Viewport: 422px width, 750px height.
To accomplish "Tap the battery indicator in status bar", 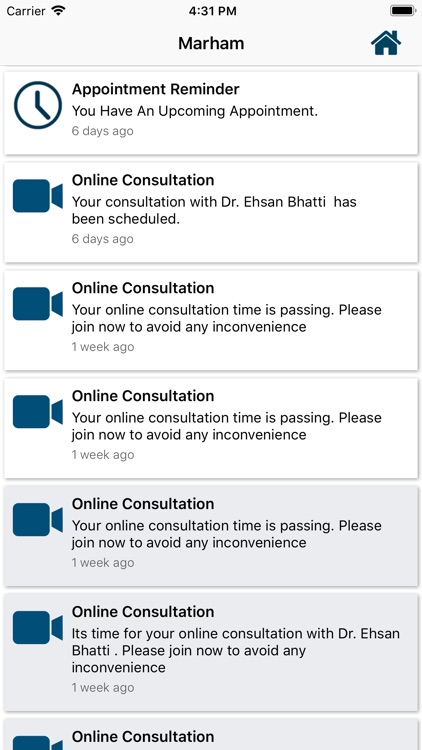I will click(x=402, y=11).
